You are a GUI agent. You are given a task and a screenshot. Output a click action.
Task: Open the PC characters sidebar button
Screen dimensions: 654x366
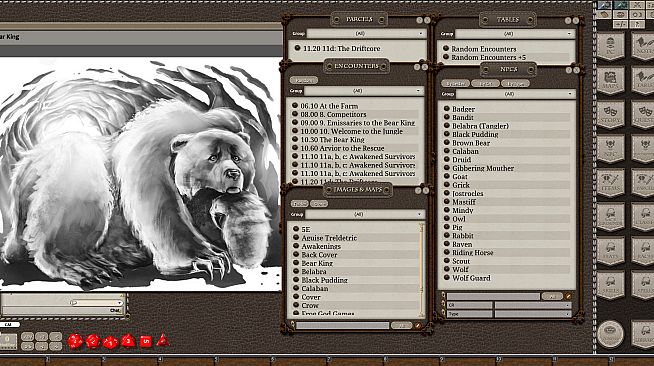tap(611, 45)
